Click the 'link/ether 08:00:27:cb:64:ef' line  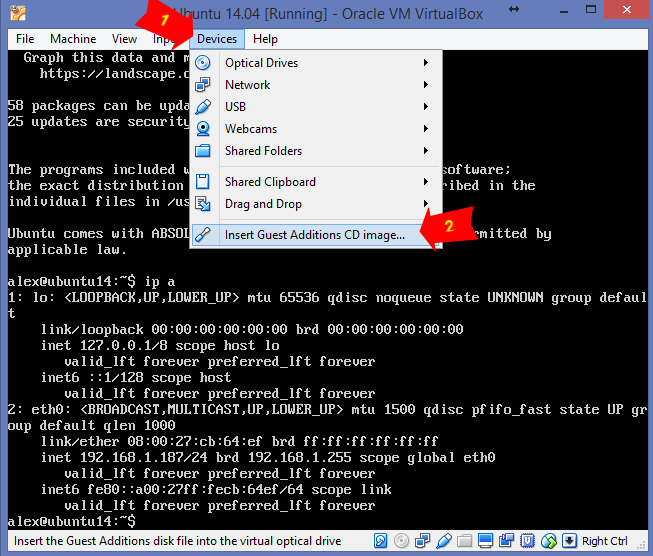[239, 441]
